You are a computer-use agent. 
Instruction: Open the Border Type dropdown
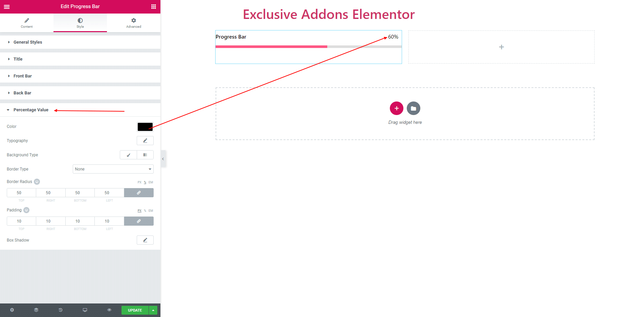113,169
